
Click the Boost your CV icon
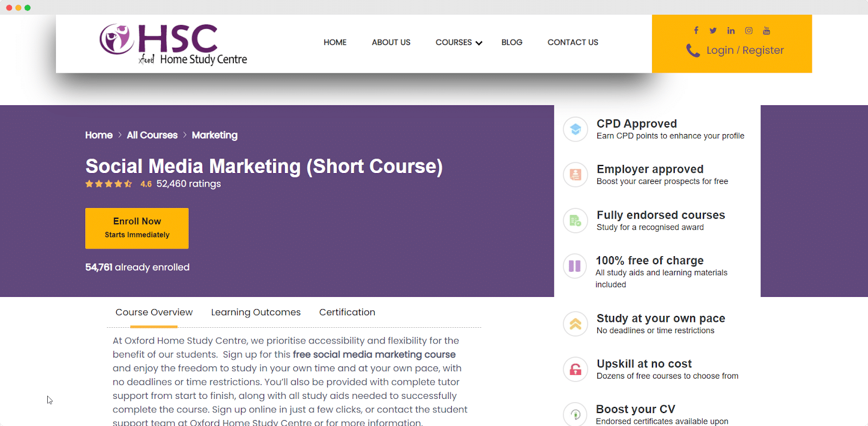coord(575,414)
